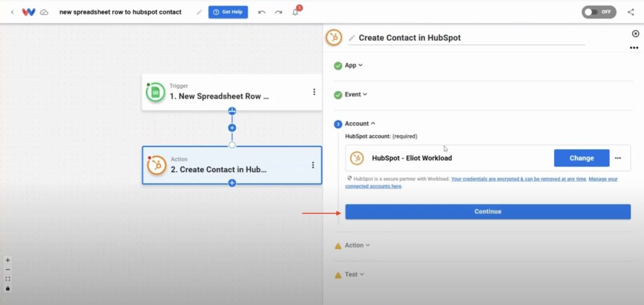Select the green check icon next to App

(338, 65)
